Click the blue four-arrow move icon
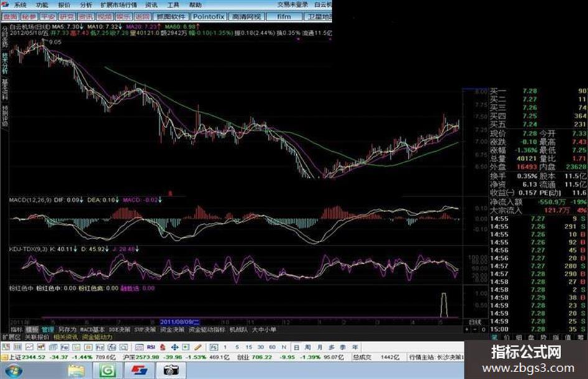 tap(174, 347)
